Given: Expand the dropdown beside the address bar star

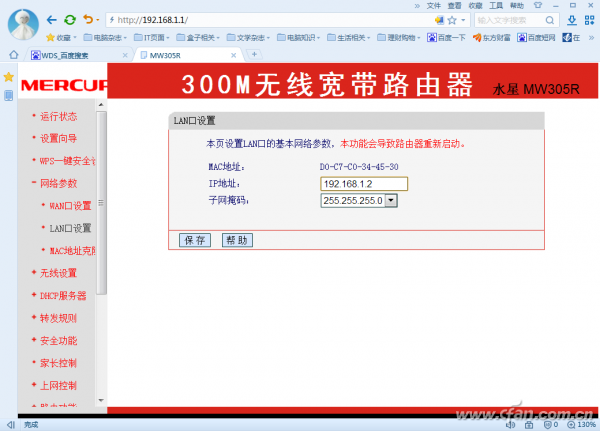Looking at the screenshot, I should click(463, 20).
